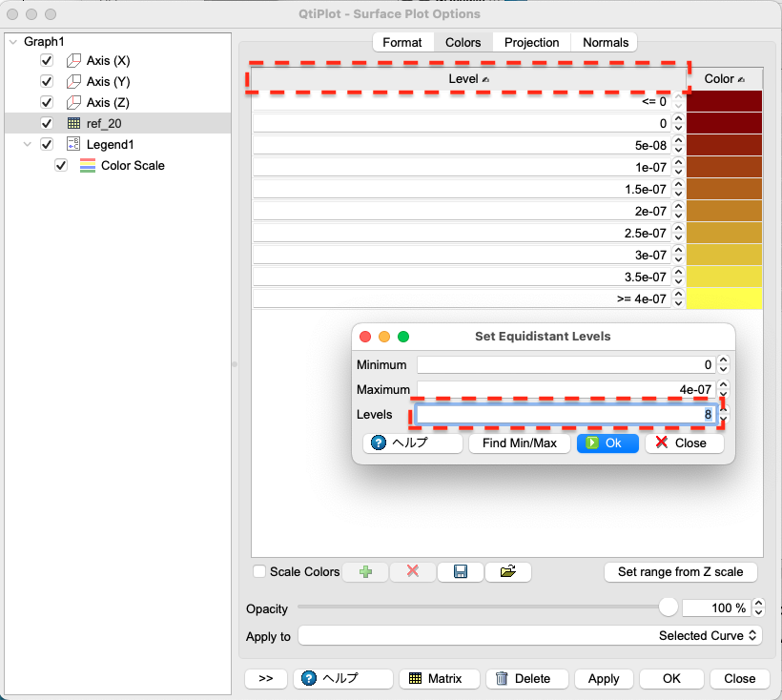This screenshot has width=782, height=700.
Task: Click the Opacity 100 % field
Action: pyautogui.click(x=716, y=607)
